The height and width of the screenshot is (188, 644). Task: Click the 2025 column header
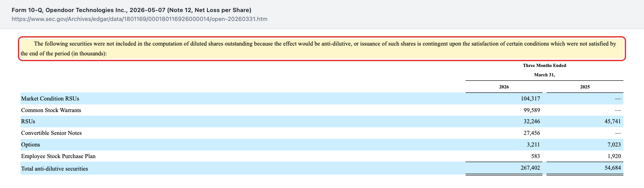(585, 87)
